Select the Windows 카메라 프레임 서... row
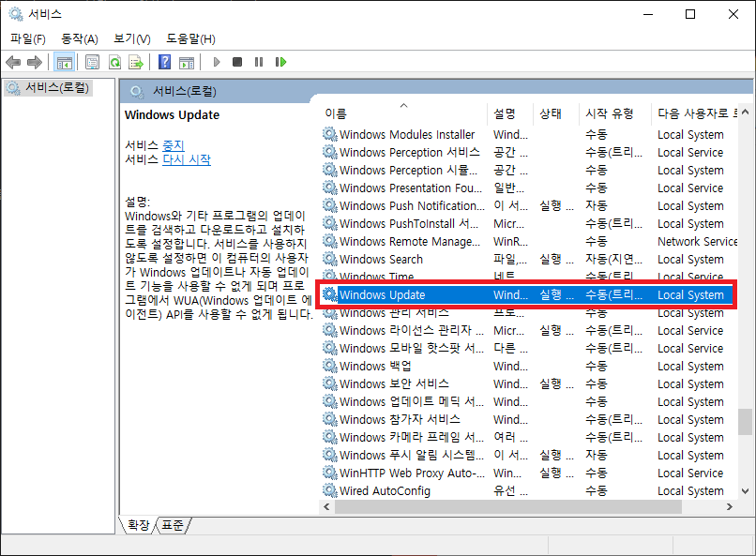756x556 pixels. (x=528, y=437)
